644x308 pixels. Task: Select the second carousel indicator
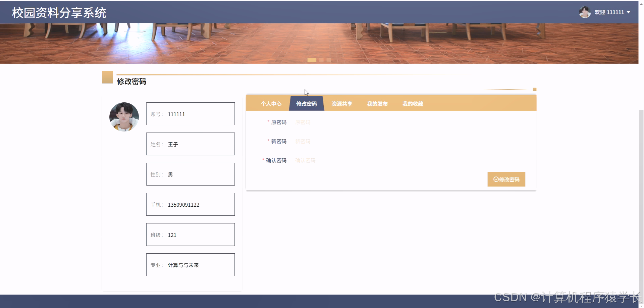point(321,60)
